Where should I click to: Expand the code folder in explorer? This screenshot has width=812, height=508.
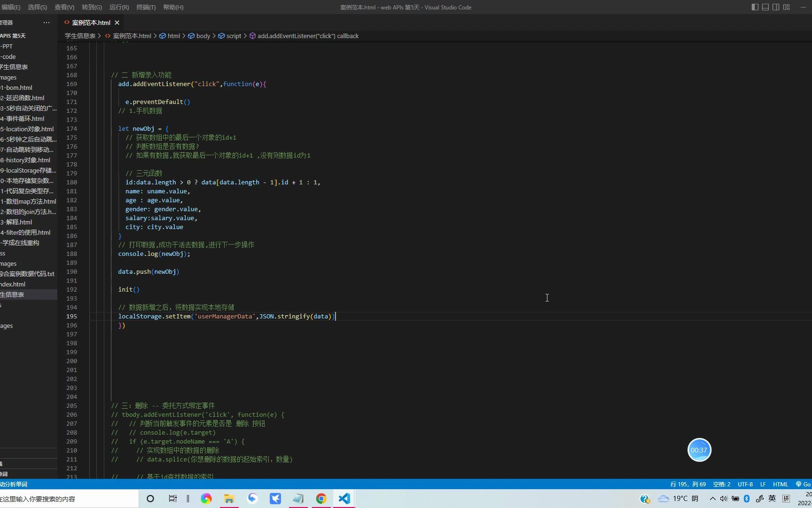[x=8, y=56]
